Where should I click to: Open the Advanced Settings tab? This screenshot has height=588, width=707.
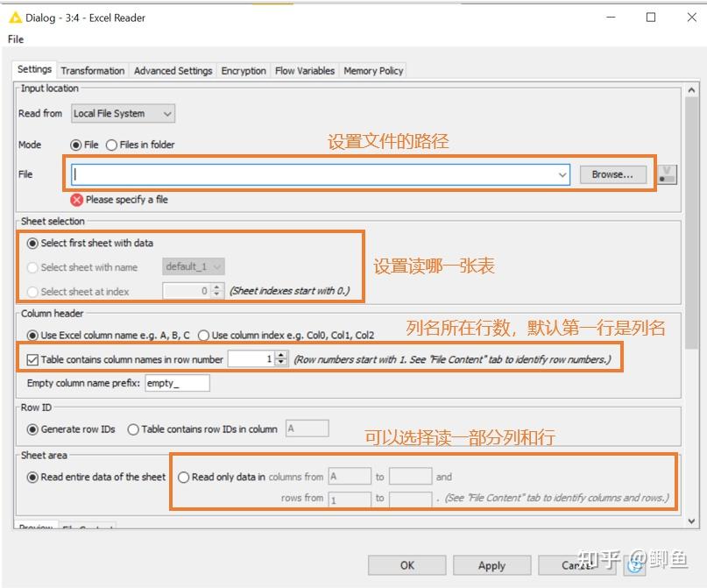(173, 71)
